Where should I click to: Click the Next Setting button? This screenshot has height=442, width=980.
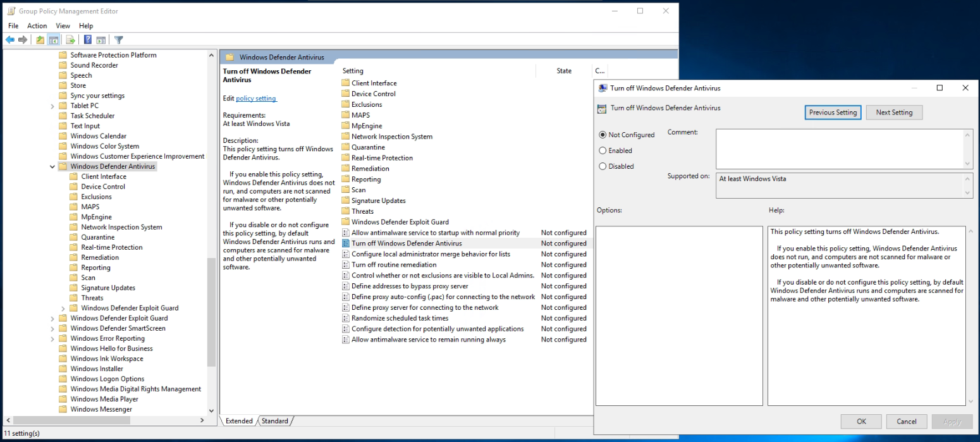tap(894, 113)
